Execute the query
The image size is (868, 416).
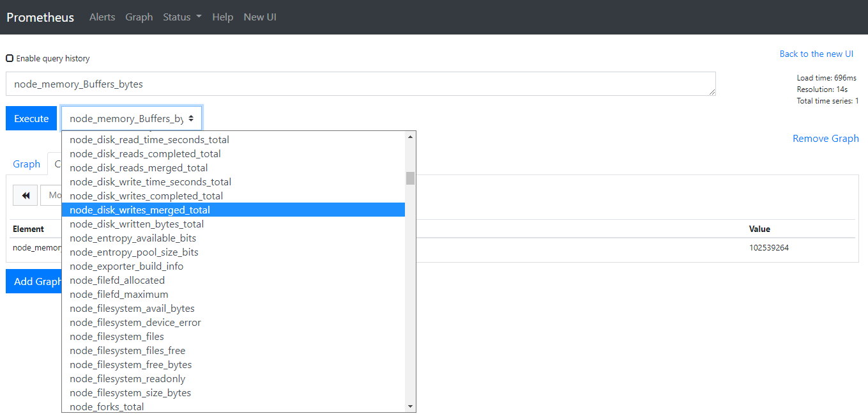[x=31, y=118]
